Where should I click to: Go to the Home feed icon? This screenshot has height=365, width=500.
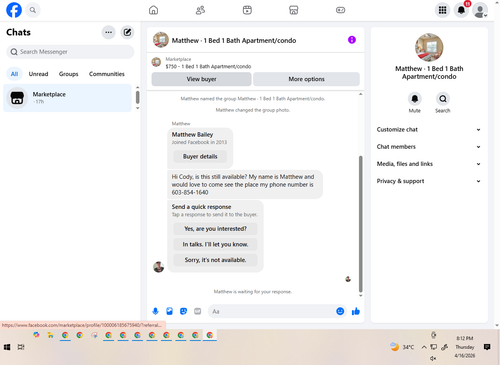click(153, 10)
